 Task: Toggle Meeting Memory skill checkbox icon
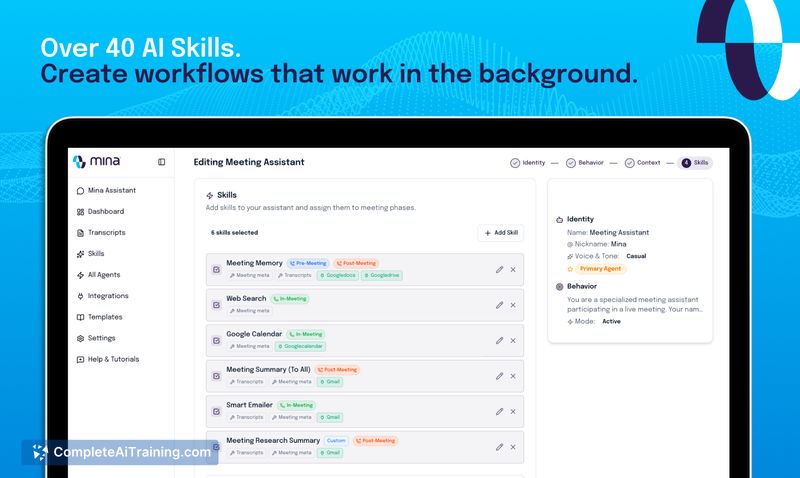(x=216, y=269)
